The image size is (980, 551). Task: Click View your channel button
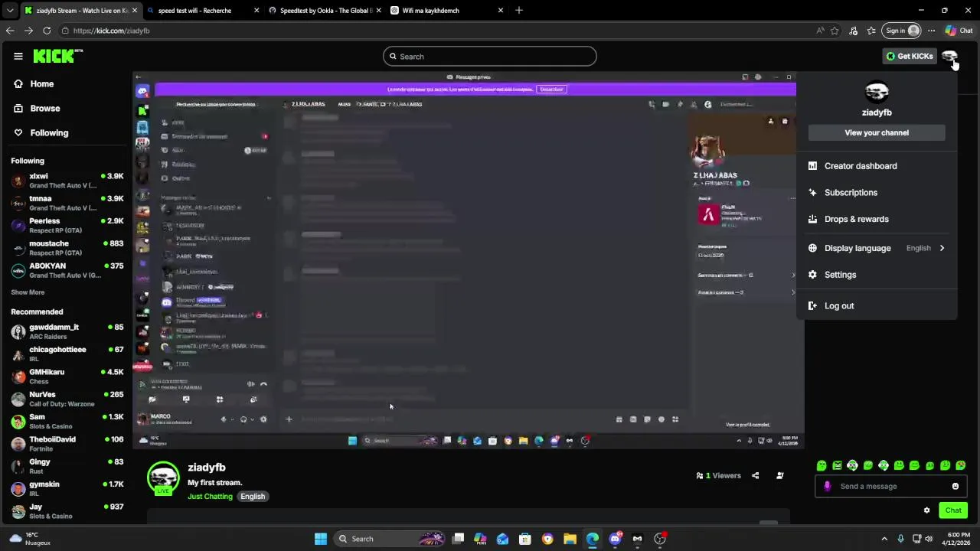pyautogui.click(x=877, y=132)
